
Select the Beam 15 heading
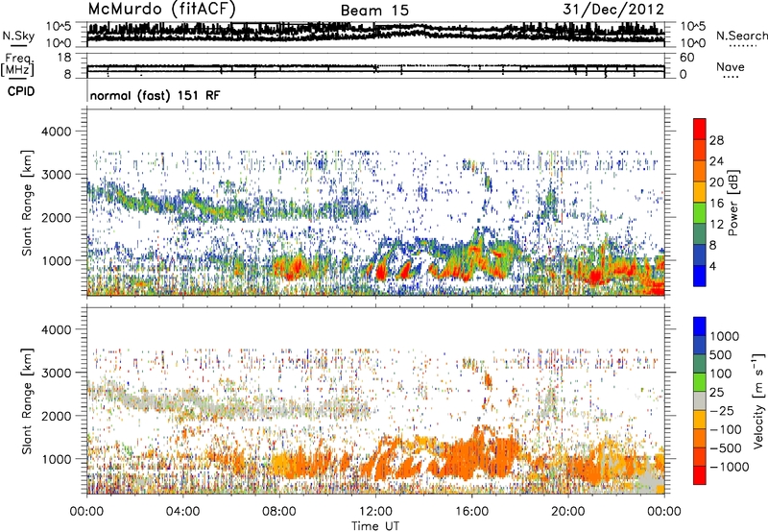click(x=374, y=11)
